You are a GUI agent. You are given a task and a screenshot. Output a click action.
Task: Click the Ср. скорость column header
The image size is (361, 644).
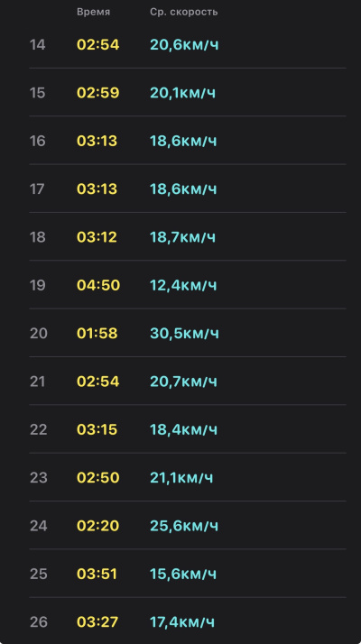coord(184,12)
